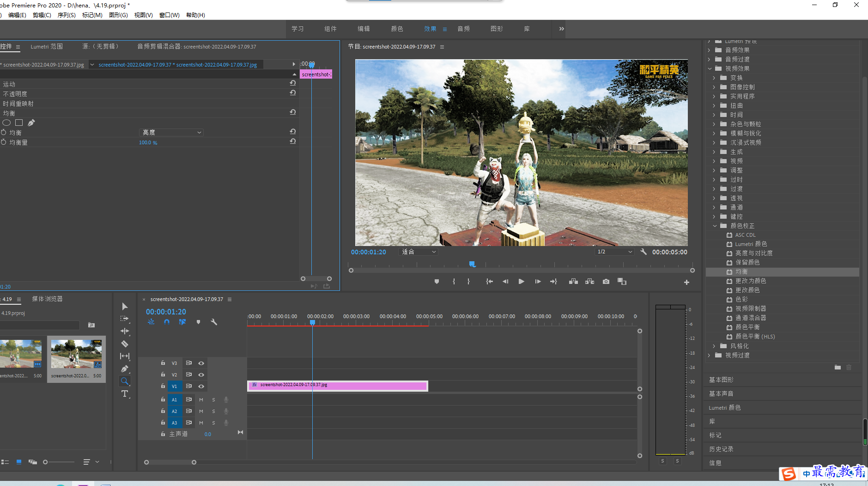This screenshot has height=486, width=868.
Task: Step forward one frame
Action: [x=538, y=282]
